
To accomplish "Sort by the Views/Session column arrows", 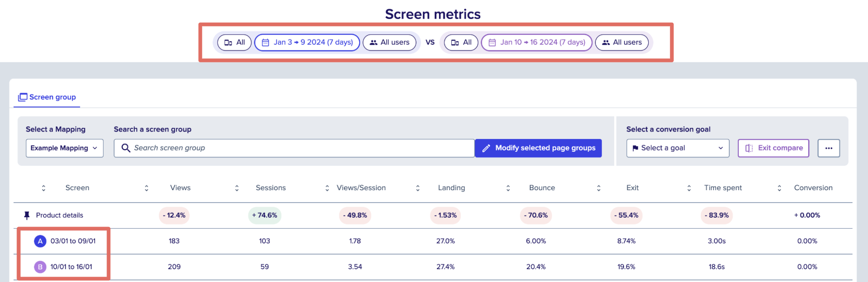I will pyautogui.click(x=327, y=188).
